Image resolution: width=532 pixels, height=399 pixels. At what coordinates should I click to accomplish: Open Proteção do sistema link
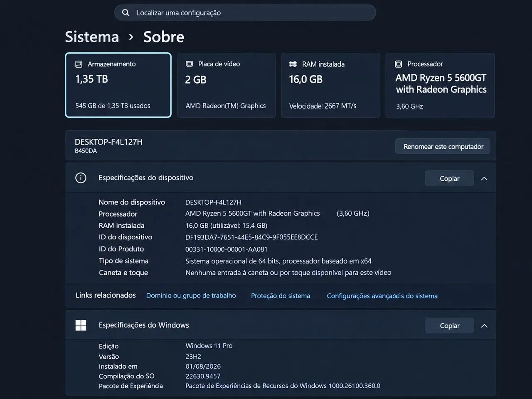[x=281, y=296]
